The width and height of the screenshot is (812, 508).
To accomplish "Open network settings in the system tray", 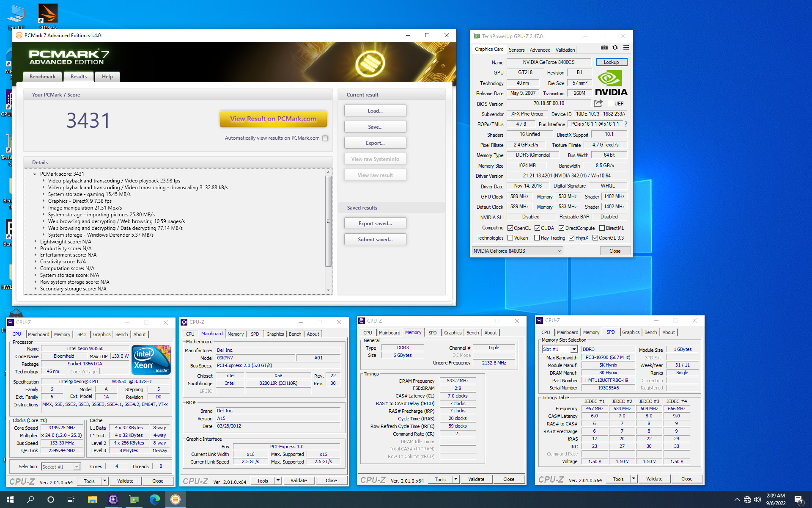I will coord(747,500).
